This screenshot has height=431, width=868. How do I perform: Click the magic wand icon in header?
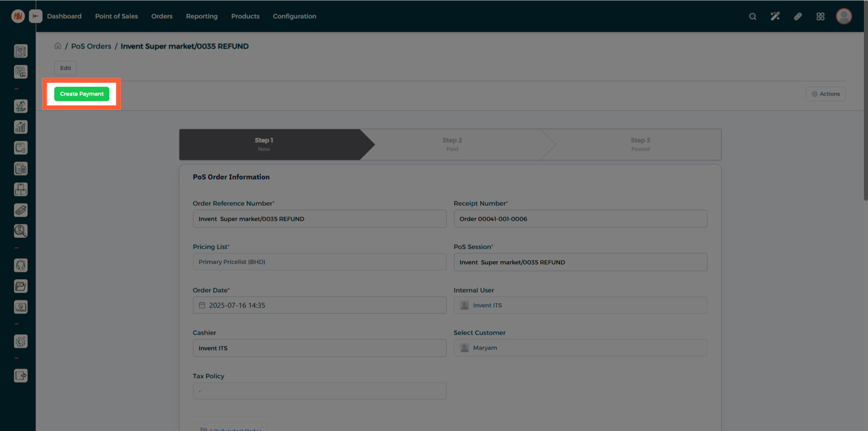(x=775, y=16)
